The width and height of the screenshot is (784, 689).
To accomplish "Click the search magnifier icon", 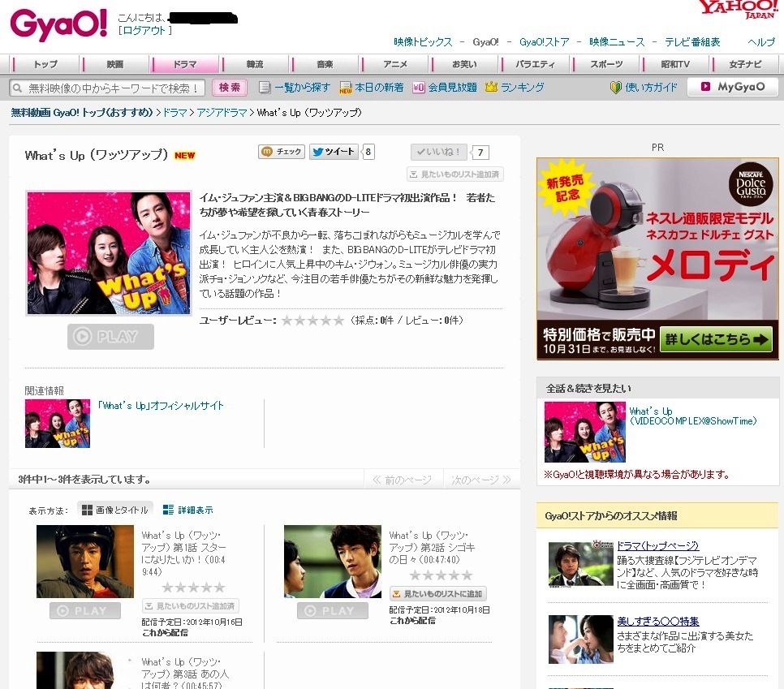I will click(x=18, y=88).
